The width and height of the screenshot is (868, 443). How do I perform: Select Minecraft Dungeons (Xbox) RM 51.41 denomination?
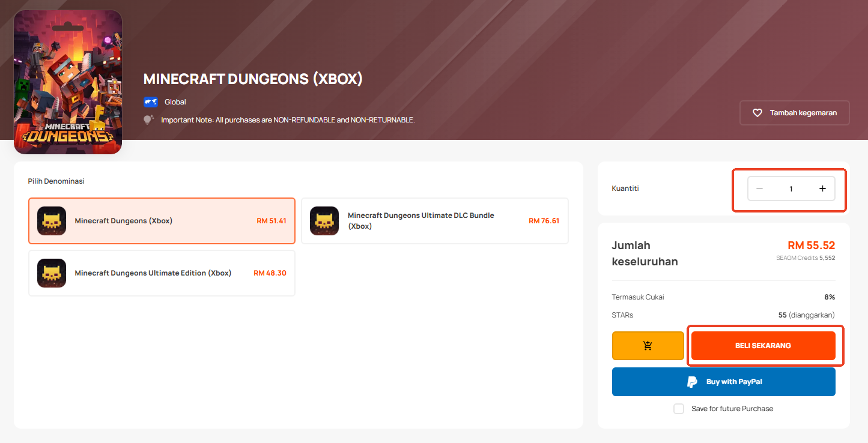click(x=162, y=221)
